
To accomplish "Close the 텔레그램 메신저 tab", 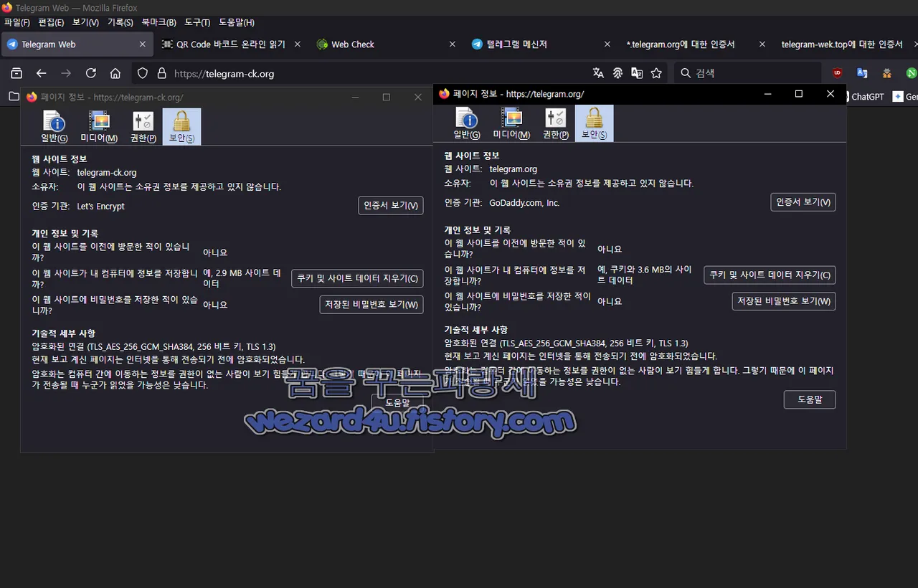I will click(607, 44).
